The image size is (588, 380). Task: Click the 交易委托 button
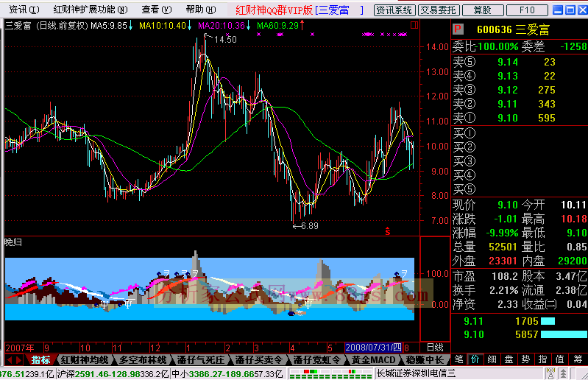(x=438, y=10)
